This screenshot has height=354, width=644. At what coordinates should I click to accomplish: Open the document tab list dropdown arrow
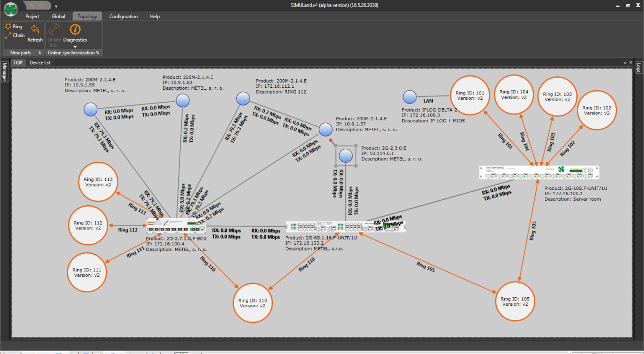(625, 63)
